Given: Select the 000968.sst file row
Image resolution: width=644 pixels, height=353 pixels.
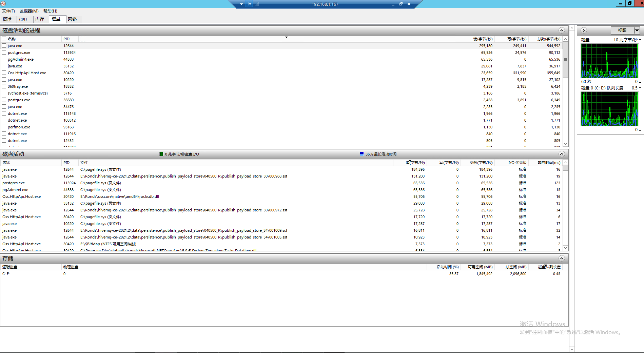Looking at the screenshot, I should click(x=281, y=176).
